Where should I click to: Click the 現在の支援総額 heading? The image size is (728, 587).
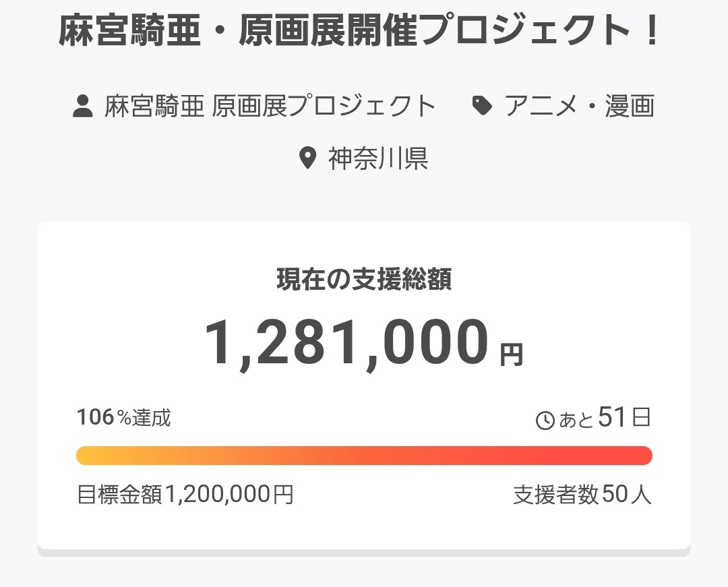click(364, 279)
